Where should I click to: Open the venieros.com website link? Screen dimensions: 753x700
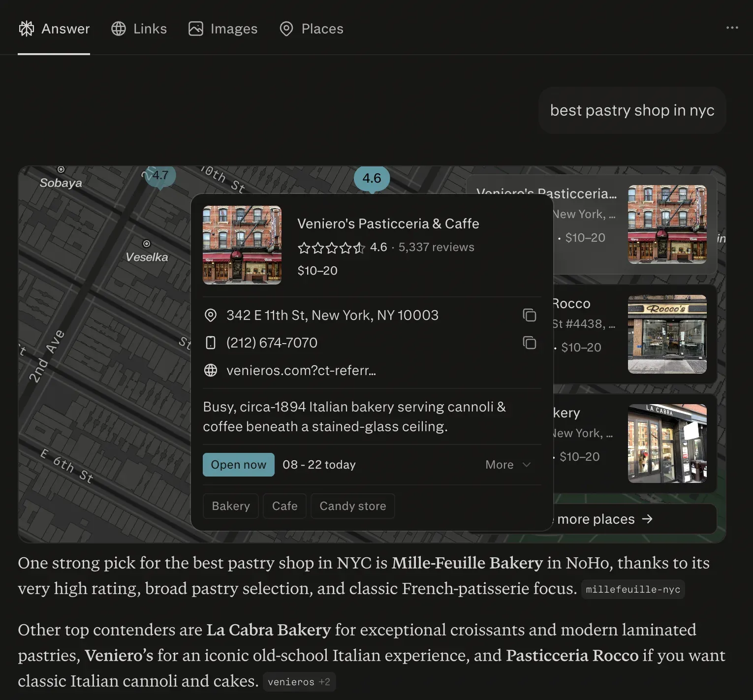tap(301, 370)
